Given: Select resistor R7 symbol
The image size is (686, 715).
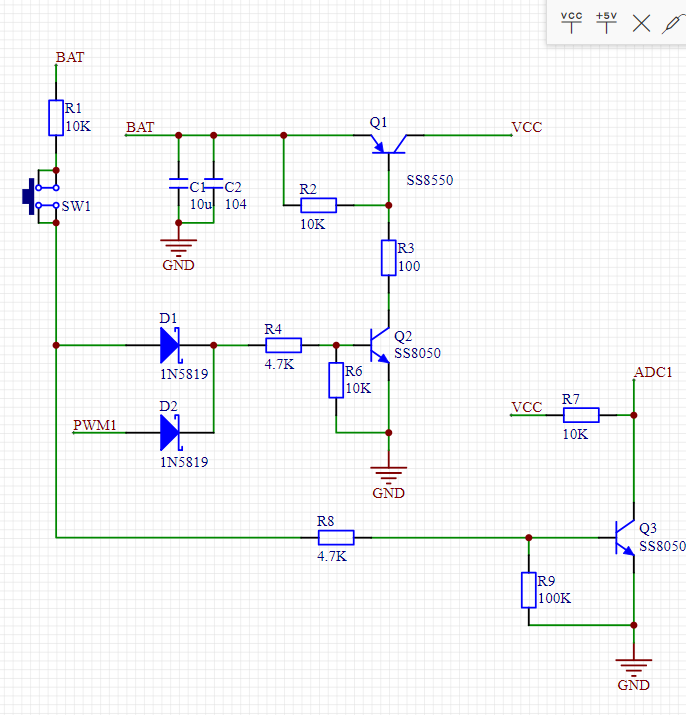Looking at the screenshot, I should point(581,415).
